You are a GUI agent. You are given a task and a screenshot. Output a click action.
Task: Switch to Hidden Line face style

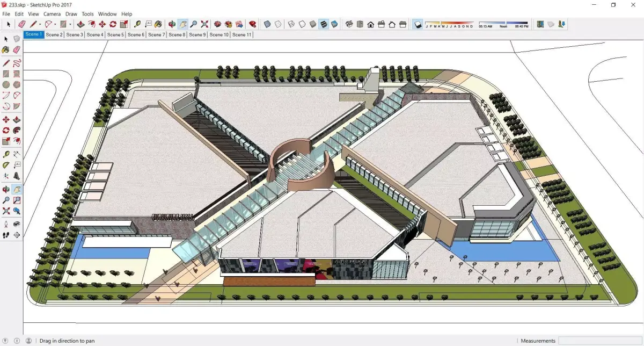coord(302,24)
